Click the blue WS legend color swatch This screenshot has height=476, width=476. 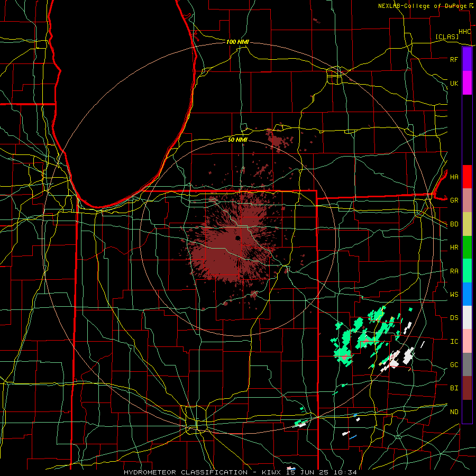[467, 294]
